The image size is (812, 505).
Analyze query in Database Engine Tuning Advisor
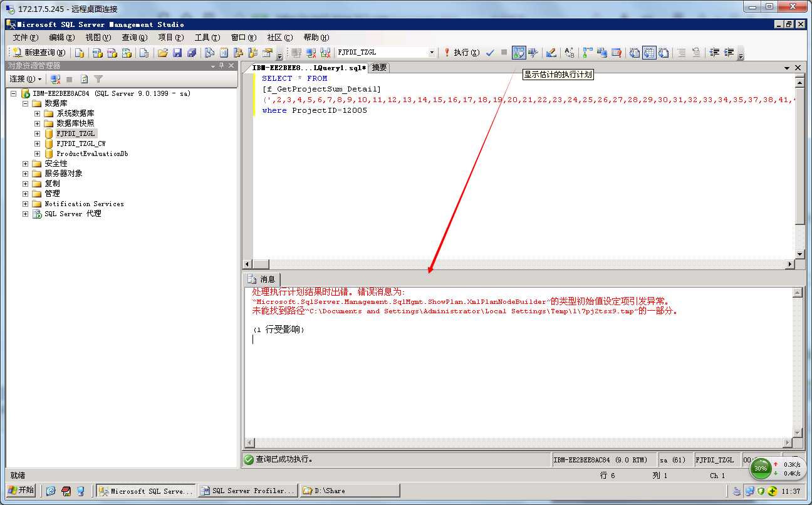pos(533,53)
